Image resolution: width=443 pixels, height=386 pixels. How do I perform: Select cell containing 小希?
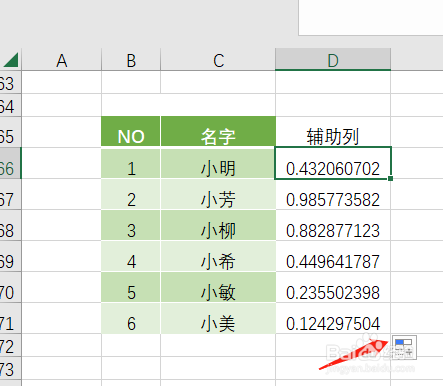218,256
